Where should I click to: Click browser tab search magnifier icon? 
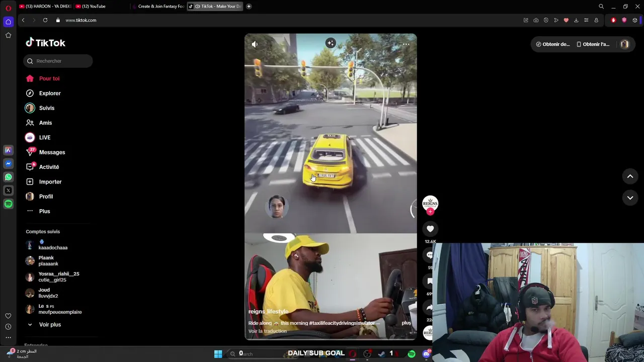coord(601,7)
